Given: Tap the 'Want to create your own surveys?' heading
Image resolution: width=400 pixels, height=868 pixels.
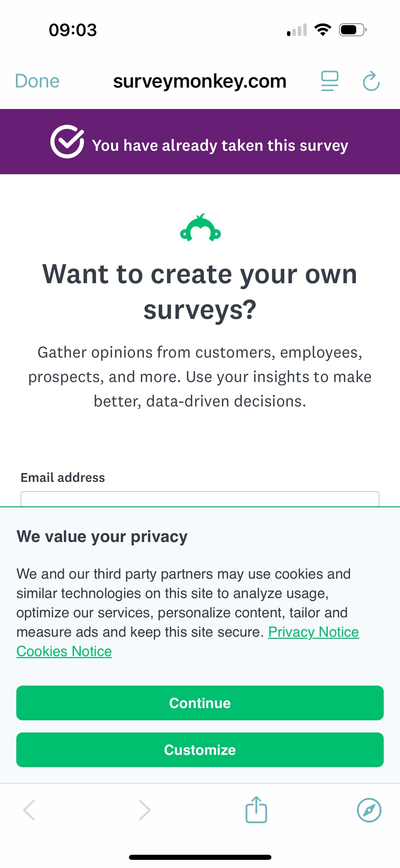Looking at the screenshot, I should pyautogui.click(x=200, y=292).
